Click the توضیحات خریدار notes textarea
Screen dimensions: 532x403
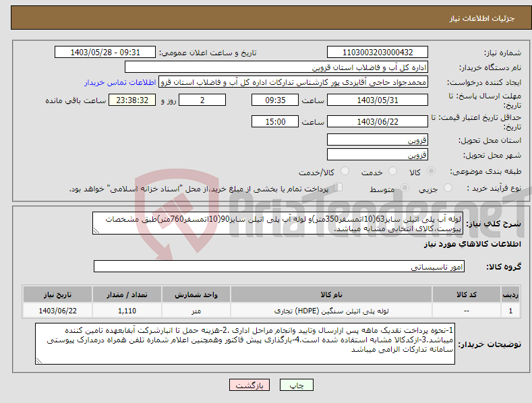(245, 344)
